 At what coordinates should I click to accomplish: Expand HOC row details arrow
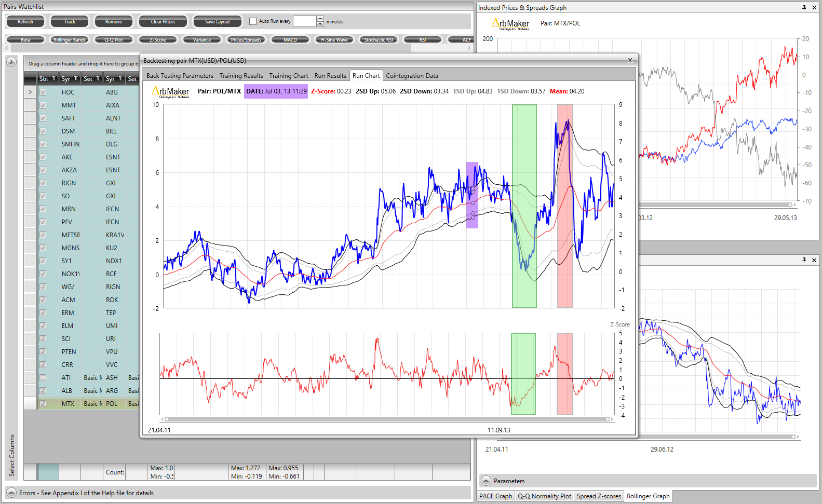(x=30, y=92)
